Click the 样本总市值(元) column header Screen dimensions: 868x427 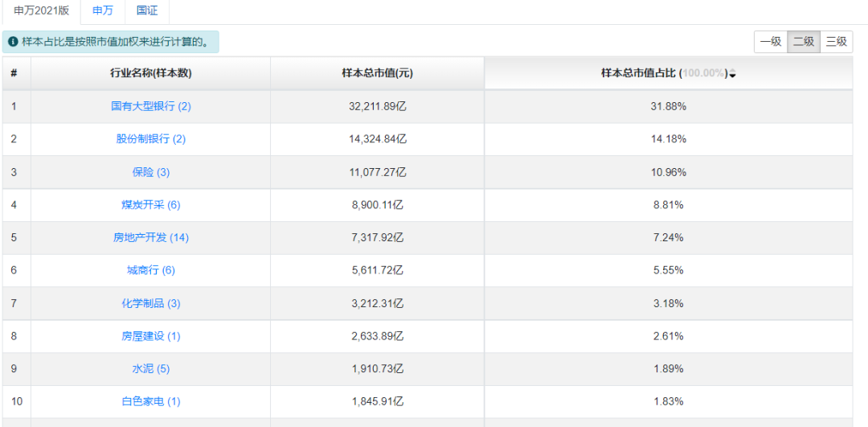377,73
